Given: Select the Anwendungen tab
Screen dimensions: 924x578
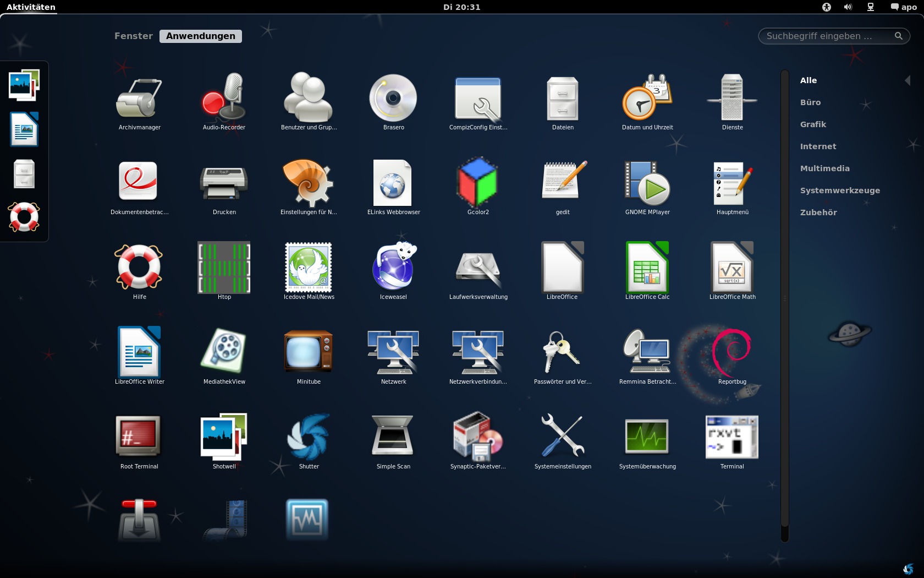Looking at the screenshot, I should (x=201, y=36).
